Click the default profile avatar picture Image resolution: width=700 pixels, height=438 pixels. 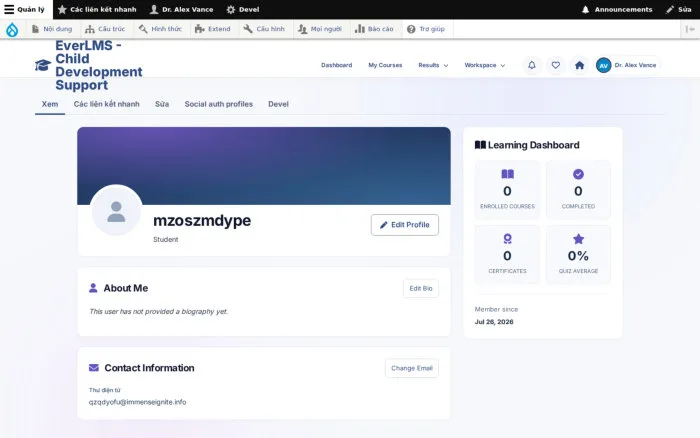pos(117,211)
